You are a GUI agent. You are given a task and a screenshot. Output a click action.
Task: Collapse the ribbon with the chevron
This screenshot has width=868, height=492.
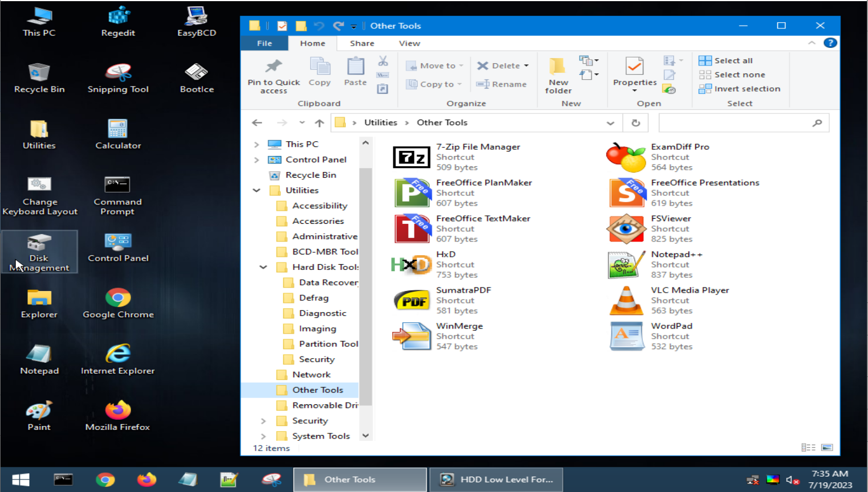pyautogui.click(x=812, y=43)
